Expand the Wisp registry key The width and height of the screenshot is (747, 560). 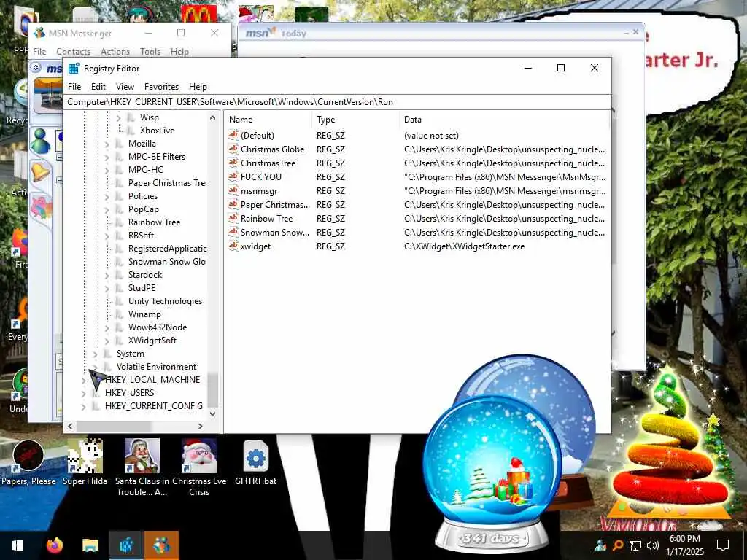click(119, 117)
